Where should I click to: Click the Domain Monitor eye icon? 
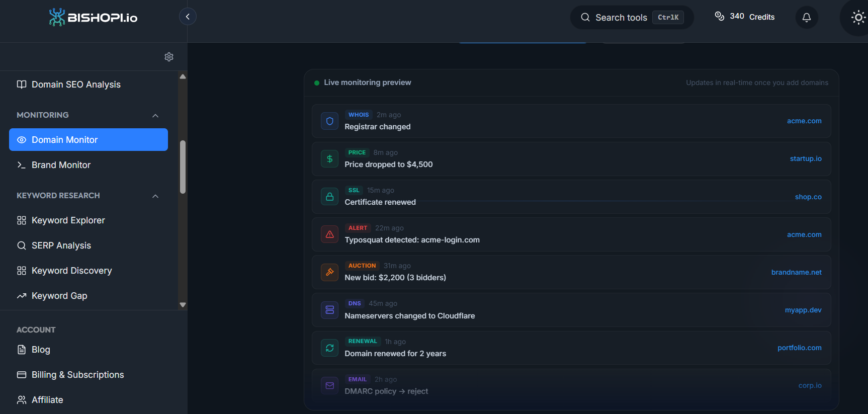click(22, 140)
